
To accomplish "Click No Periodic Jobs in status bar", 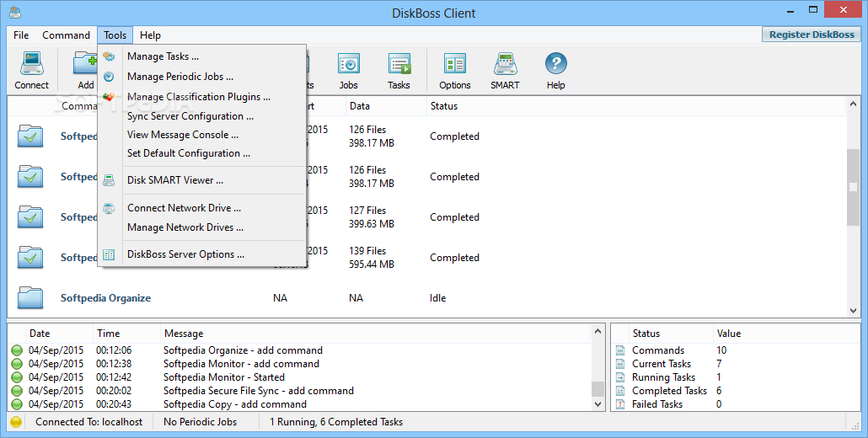I will coord(201,422).
